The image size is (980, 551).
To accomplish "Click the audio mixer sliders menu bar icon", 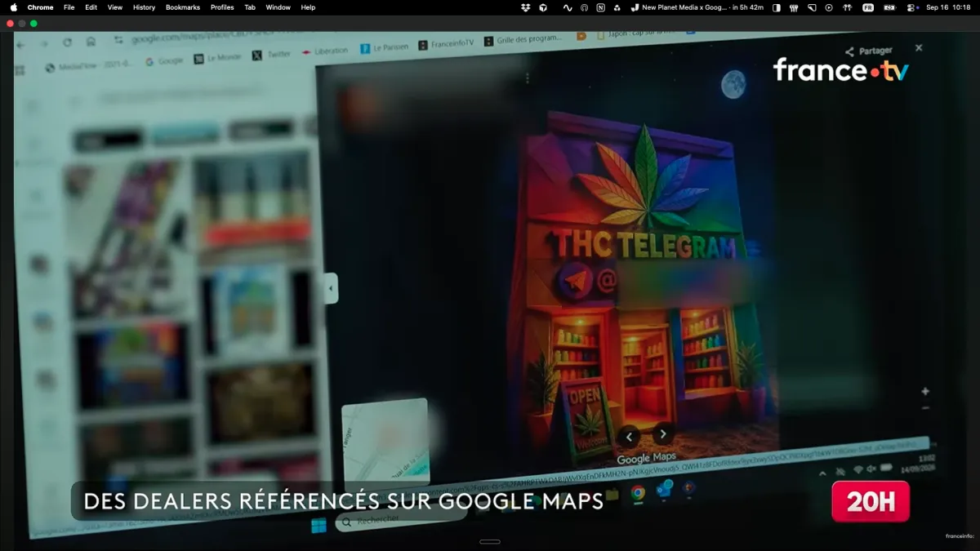I will point(793,7).
